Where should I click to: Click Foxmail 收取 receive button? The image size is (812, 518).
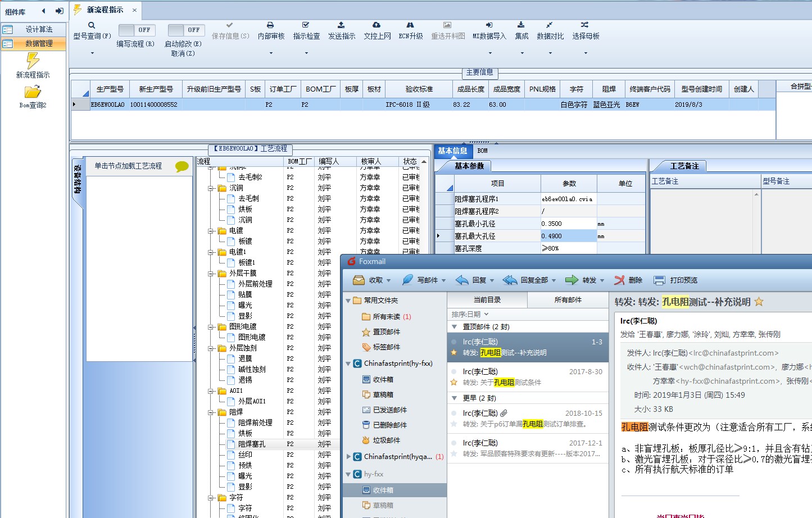tap(369, 280)
